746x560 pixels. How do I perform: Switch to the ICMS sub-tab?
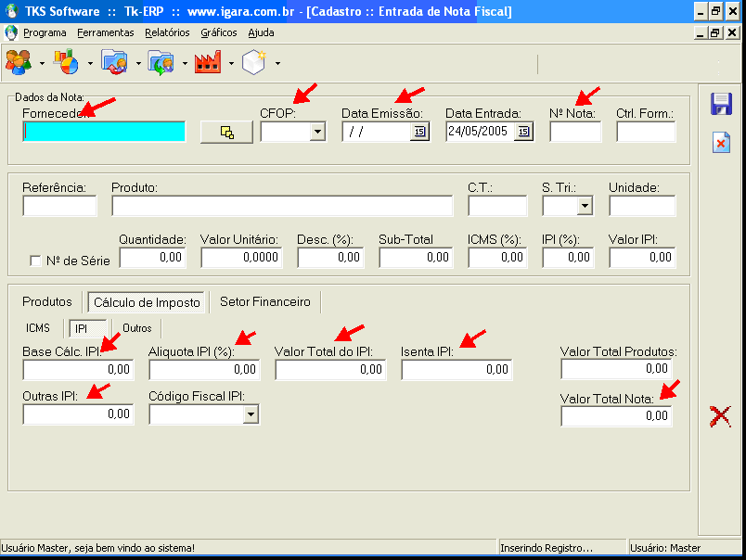point(38,328)
